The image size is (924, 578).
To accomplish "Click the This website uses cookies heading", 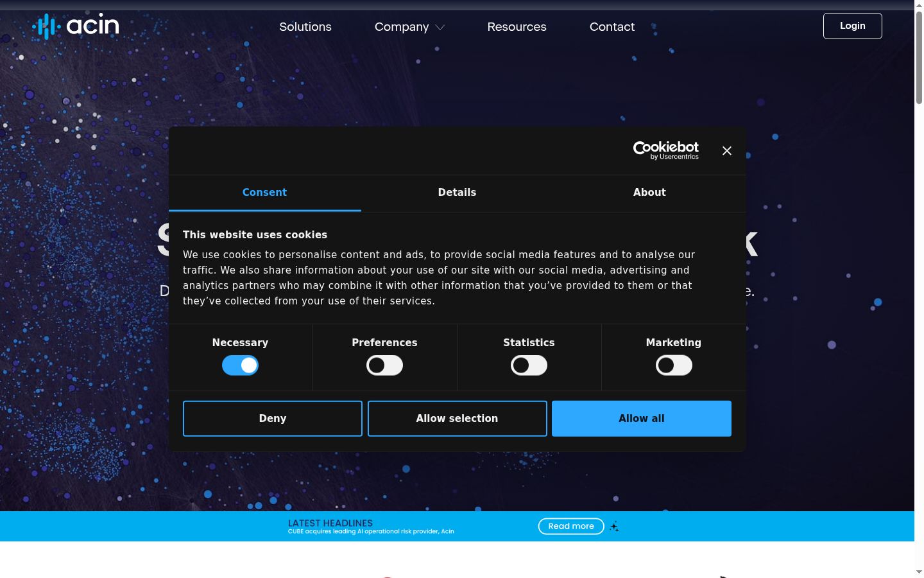I will click(255, 235).
